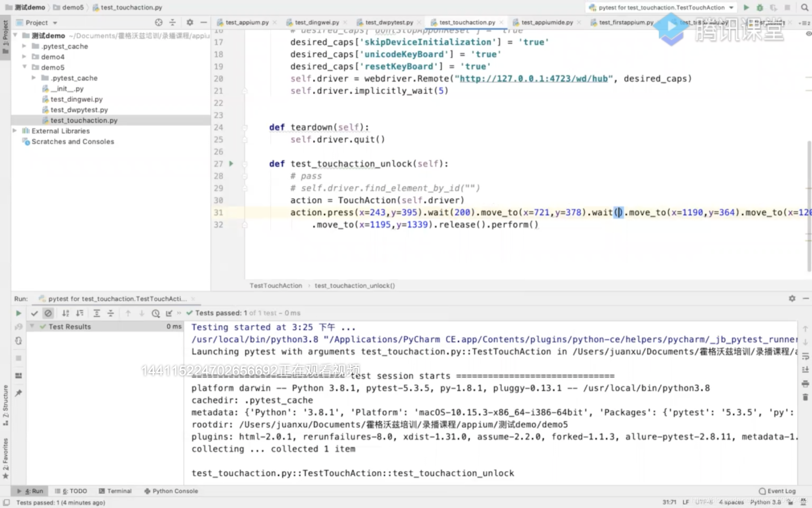Collapse Test Results node
Screen dimensions: 812x508
[x=32, y=326]
